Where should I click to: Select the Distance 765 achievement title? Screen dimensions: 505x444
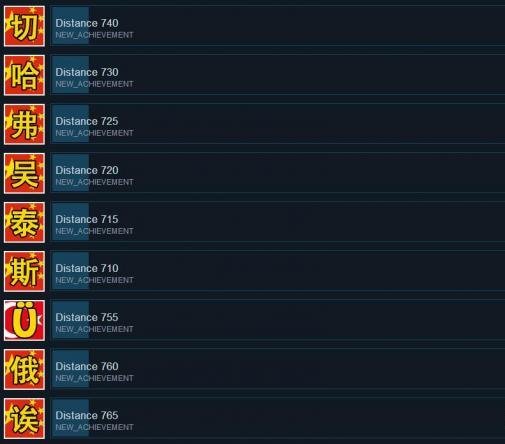[87, 415]
